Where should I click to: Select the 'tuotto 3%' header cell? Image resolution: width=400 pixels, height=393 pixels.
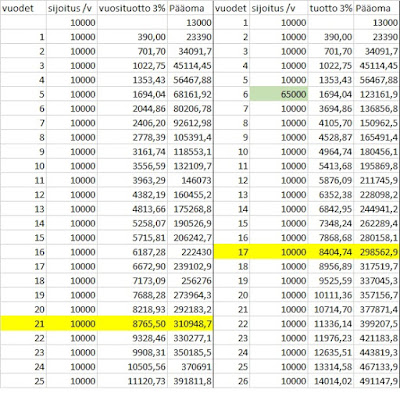(331, 8)
